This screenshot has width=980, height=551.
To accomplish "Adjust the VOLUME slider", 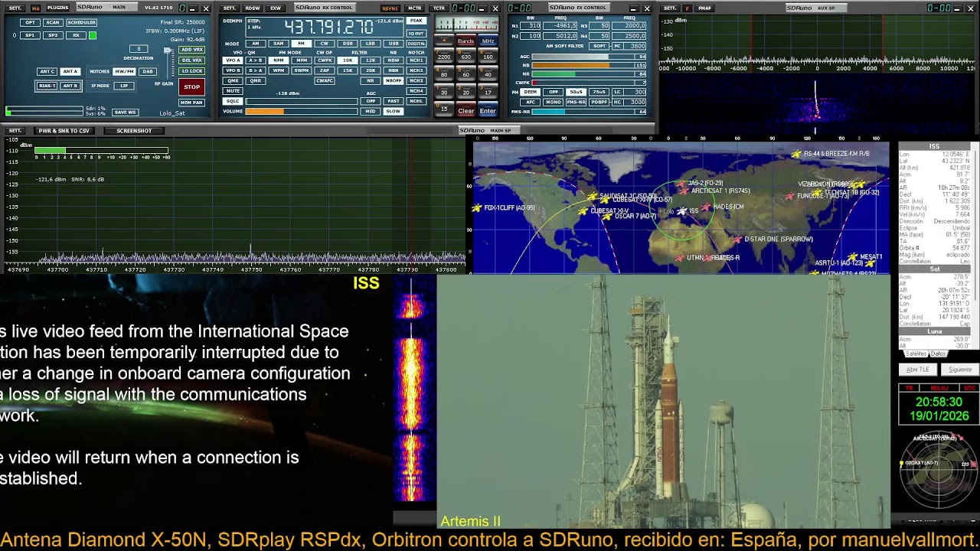I will [x=302, y=112].
